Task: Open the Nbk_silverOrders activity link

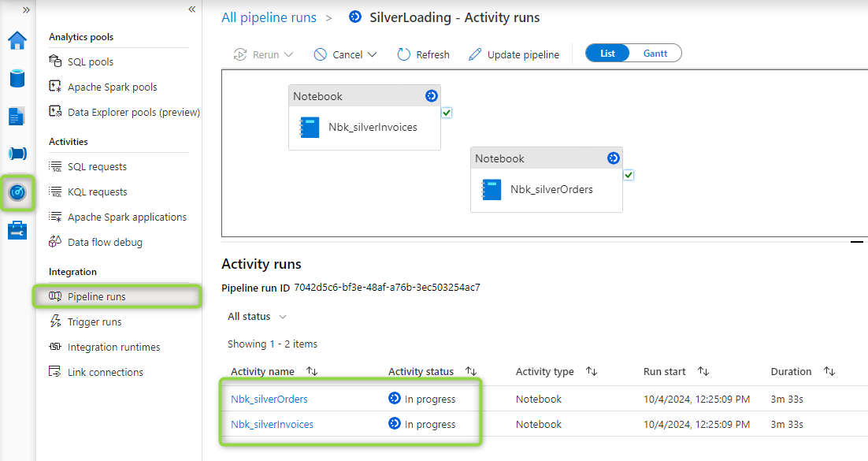Action: coord(269,399)
